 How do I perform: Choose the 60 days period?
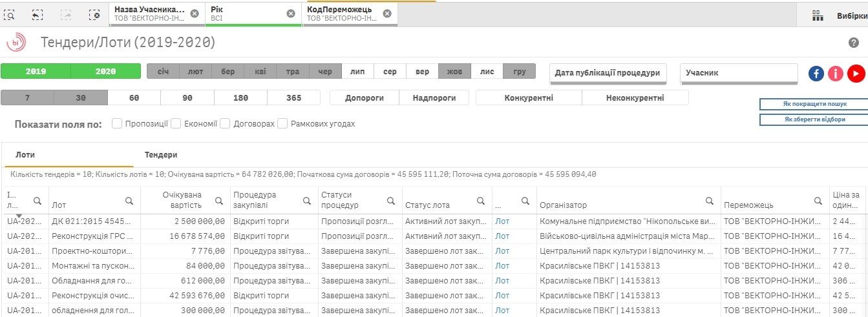click(x=134, y=98)
